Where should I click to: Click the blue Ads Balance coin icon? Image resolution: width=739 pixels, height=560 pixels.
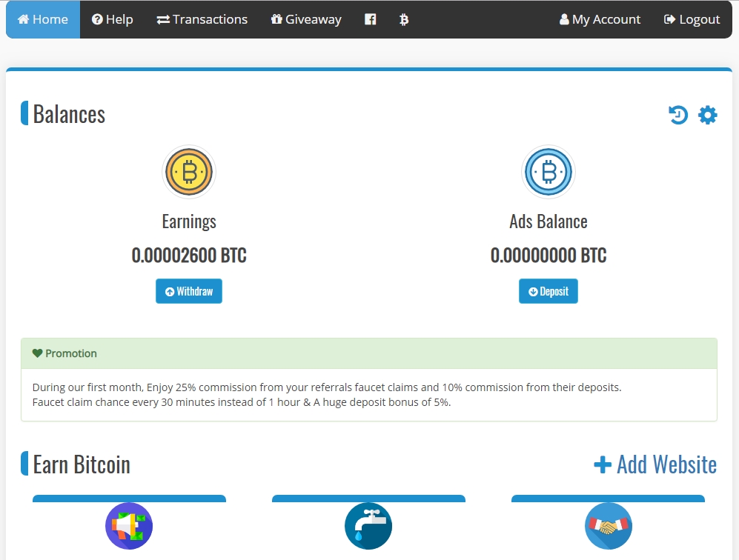[548, 172]
